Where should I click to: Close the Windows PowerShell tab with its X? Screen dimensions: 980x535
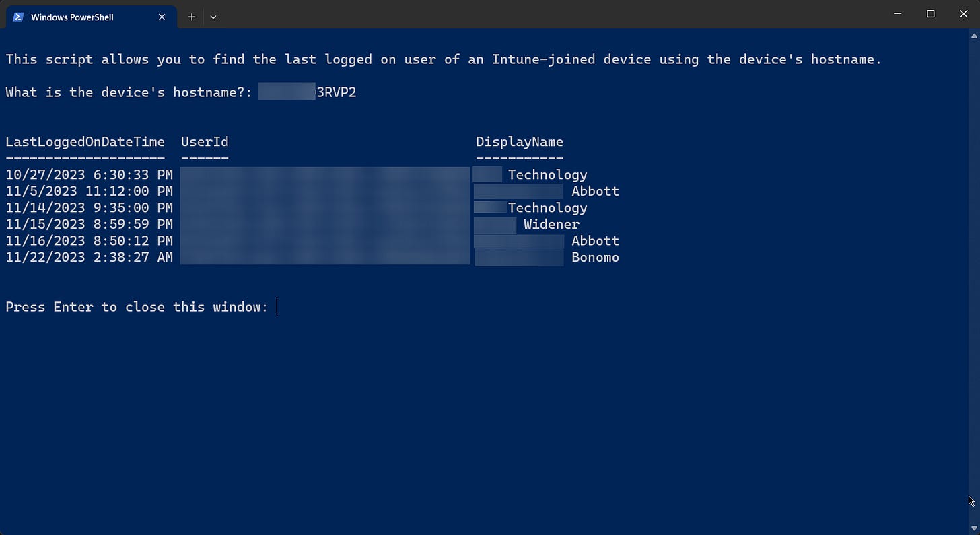[x=162, y=17]
